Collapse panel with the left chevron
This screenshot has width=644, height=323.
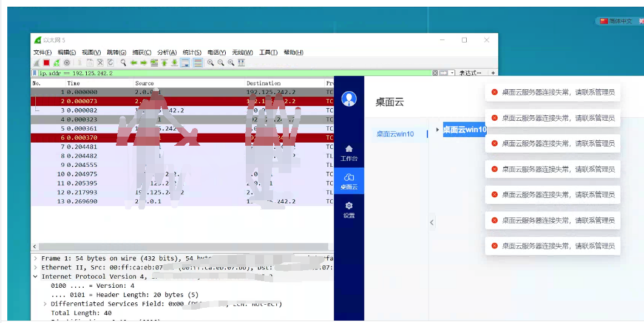point(432,222)
